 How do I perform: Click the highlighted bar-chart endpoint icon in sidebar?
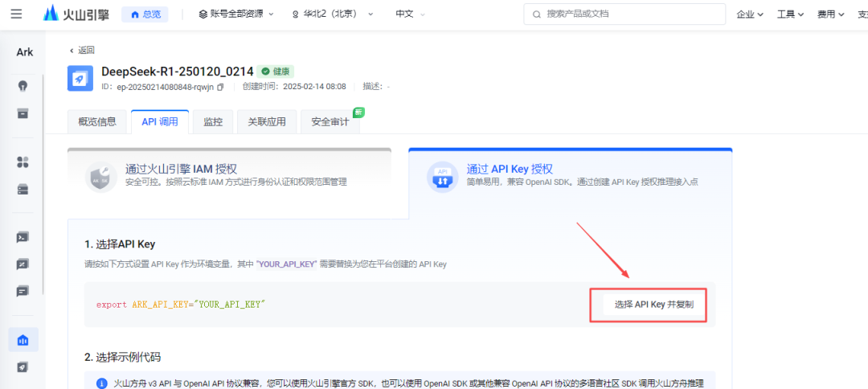coord(23,340)
